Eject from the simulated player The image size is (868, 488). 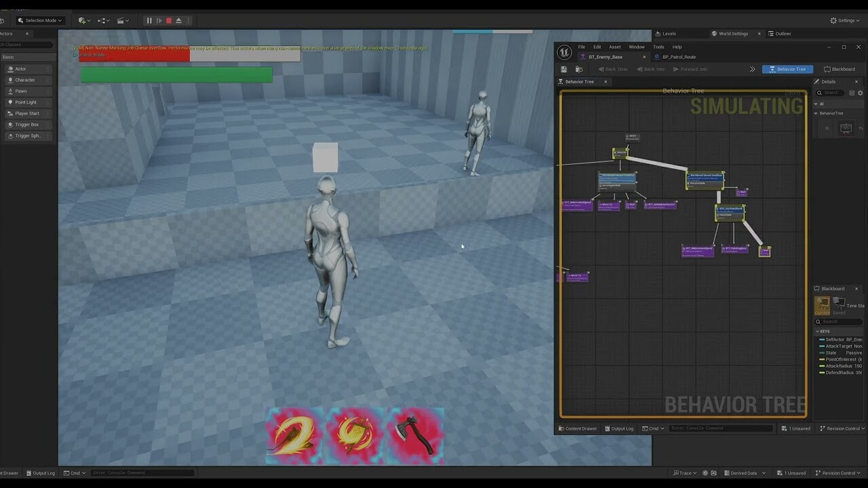178,20
